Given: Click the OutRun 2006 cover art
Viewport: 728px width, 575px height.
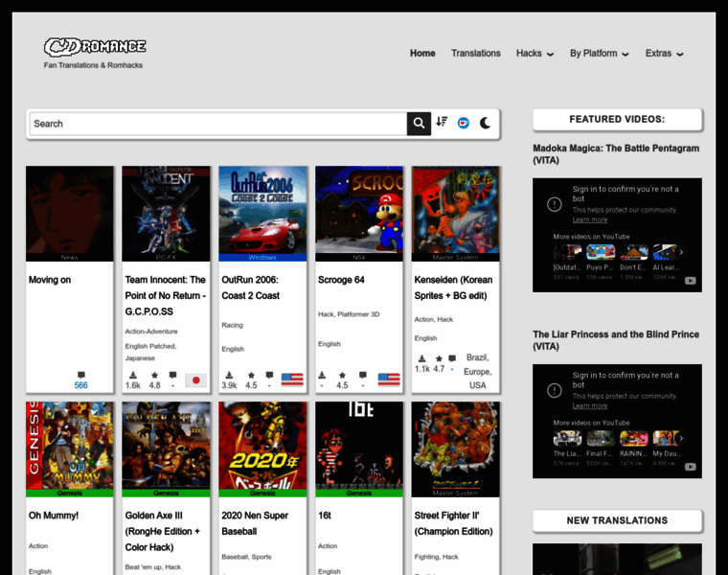Looking at the screenshot, I should pos(262,210).
